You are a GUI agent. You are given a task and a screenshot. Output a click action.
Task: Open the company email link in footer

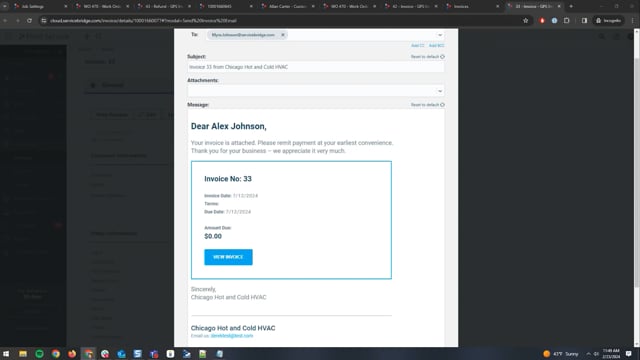(x=232, y=336)
